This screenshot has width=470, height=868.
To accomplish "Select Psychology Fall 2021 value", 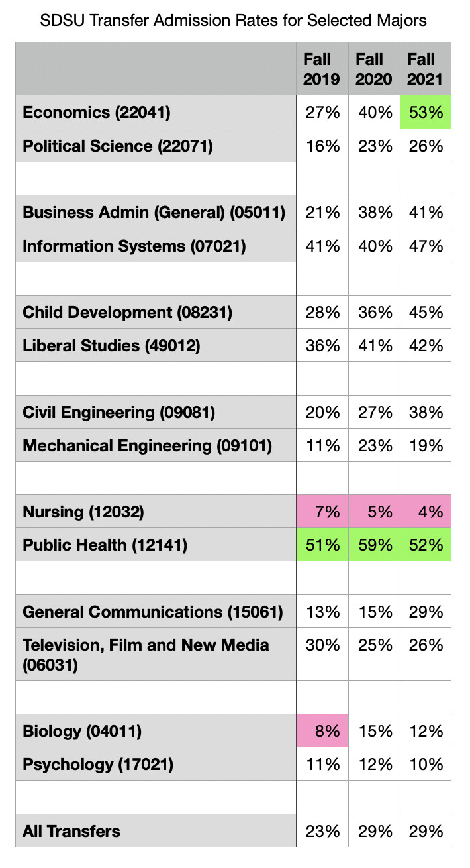I will coord(425,765).
